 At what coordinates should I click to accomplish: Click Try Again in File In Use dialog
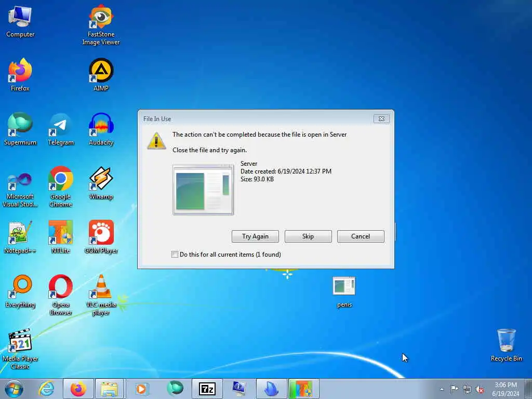(255, 236)
